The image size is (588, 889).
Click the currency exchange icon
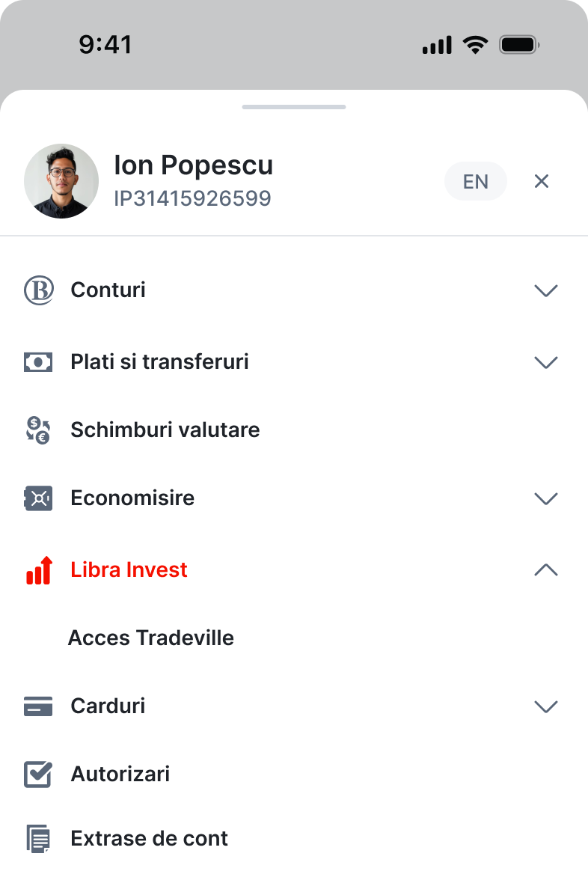pos(38,430)
